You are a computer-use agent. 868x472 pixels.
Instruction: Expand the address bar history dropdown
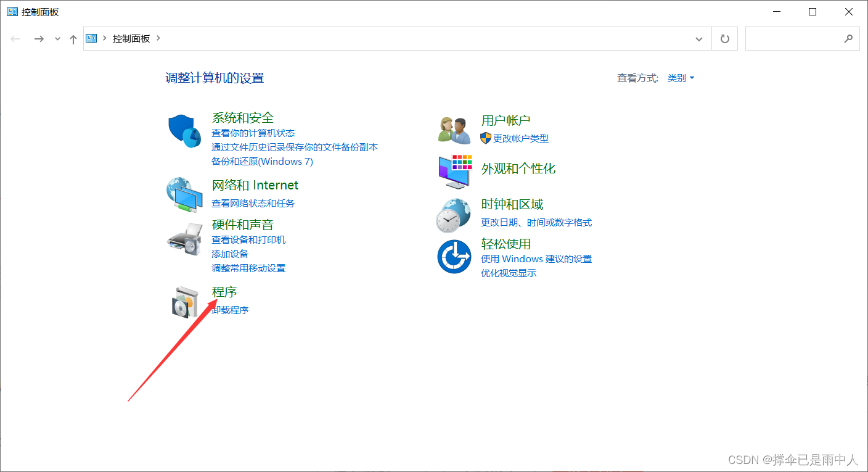pos(699,39)
